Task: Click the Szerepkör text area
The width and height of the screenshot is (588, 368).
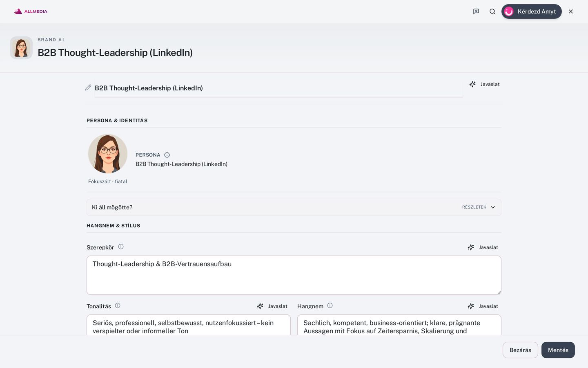Action: point(294,275)
